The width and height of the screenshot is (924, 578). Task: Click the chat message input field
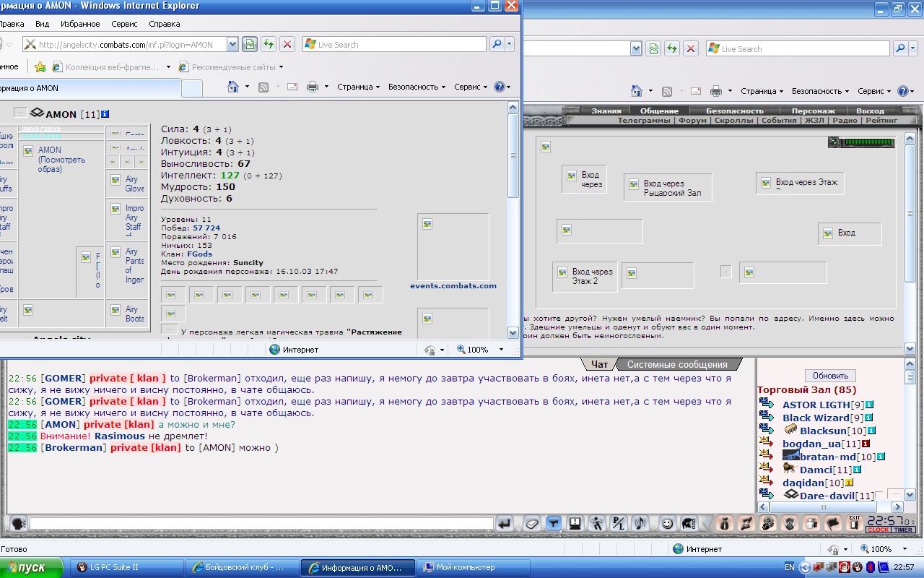(261, 523)
